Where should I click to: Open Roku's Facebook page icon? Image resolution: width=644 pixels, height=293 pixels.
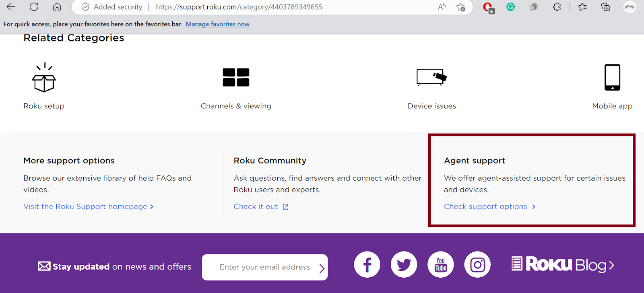367,264
